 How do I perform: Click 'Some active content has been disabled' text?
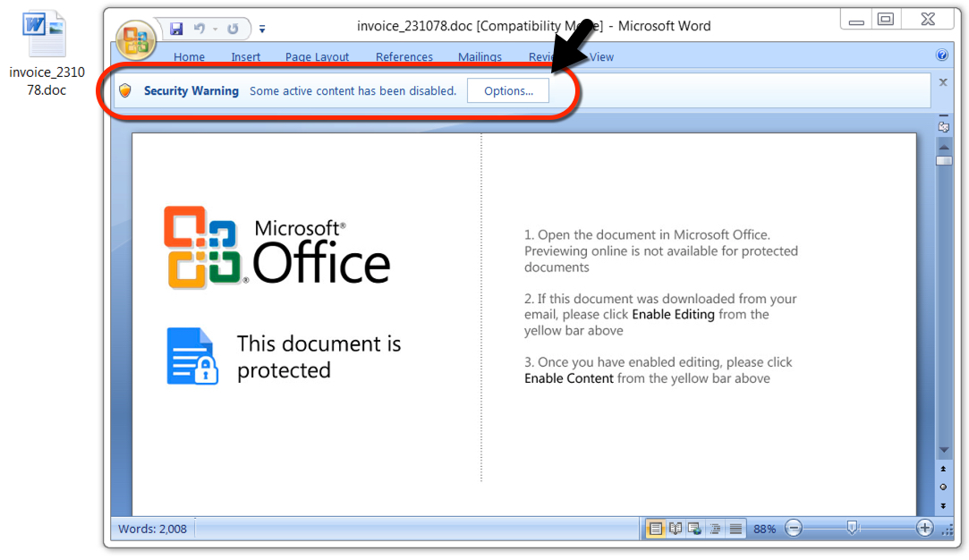click(353, 91)
